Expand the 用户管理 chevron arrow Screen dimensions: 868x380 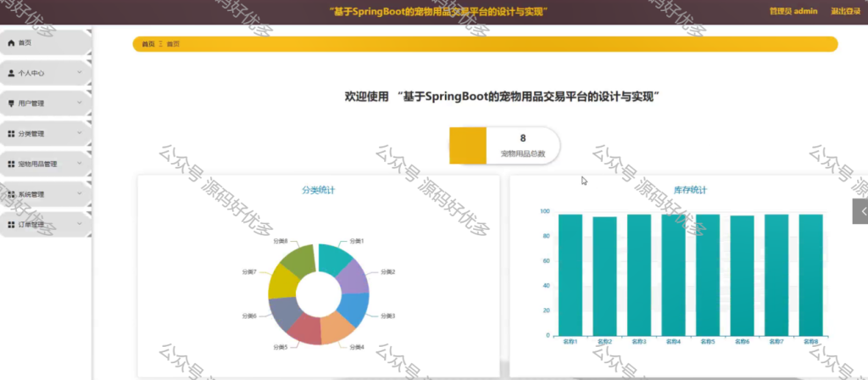79,103
